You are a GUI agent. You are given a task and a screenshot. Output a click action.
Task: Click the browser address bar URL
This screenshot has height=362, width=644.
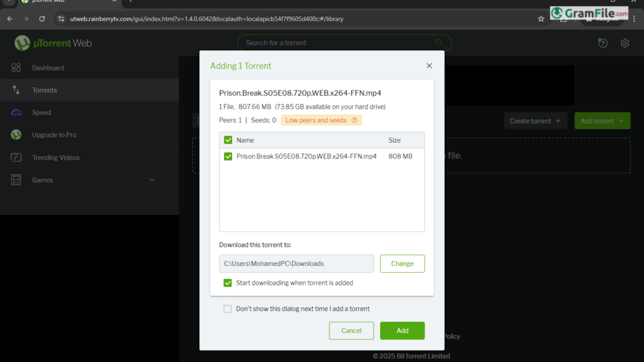tap(206, 19)
